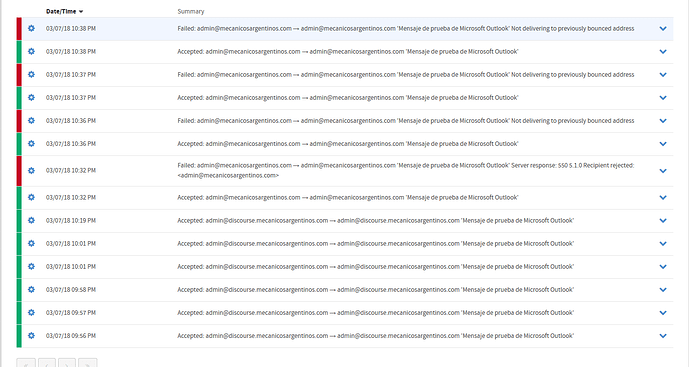Click 10:37 PM timestamp on Accepted row

[x=71, y=98]
